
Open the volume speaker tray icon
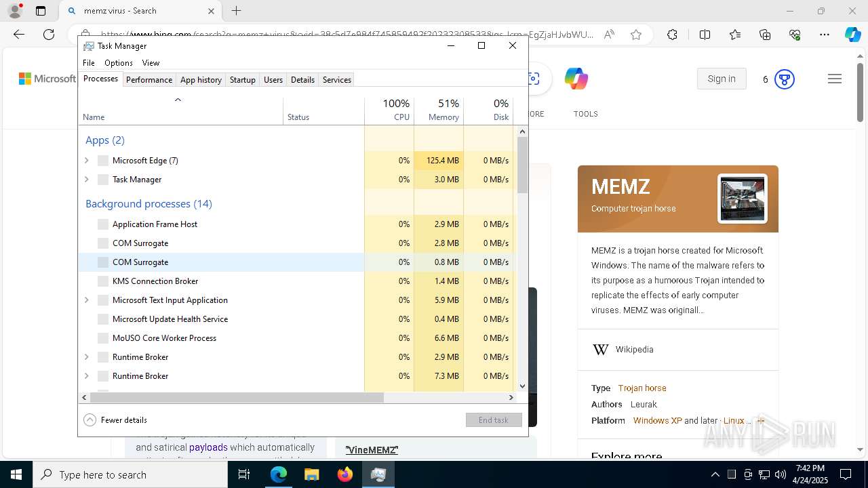point(781,474)
